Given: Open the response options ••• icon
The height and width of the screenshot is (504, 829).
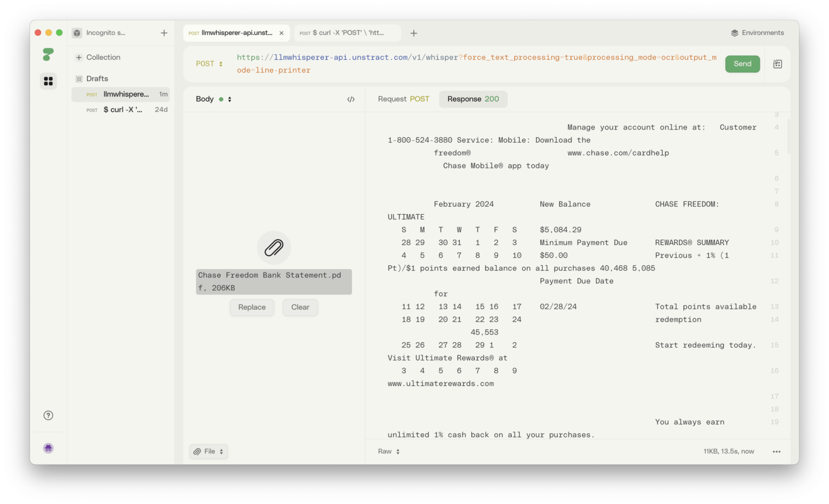Looking at the screenshot, I should pyautogui.click(x=776, y=451).
